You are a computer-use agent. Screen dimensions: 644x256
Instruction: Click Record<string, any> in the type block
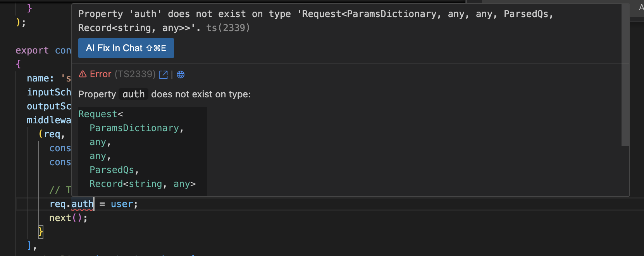(142, 184)
